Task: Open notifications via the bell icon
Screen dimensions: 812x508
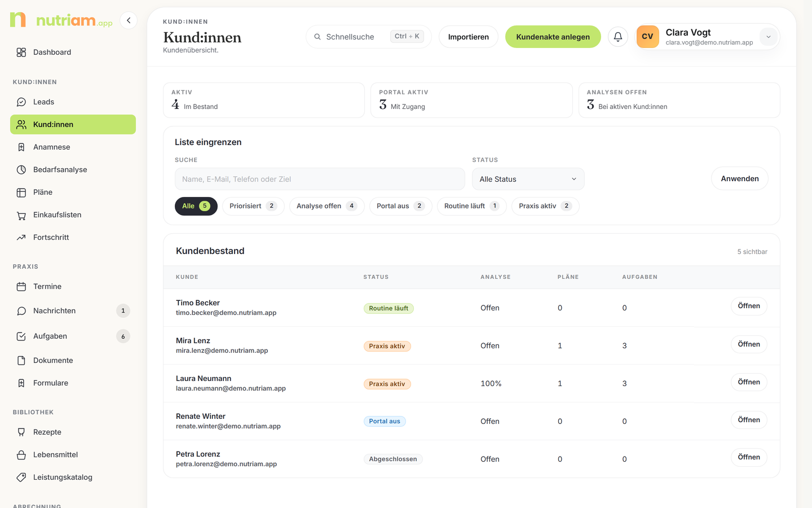Action: pyautogui.click(x=618, y=37)
